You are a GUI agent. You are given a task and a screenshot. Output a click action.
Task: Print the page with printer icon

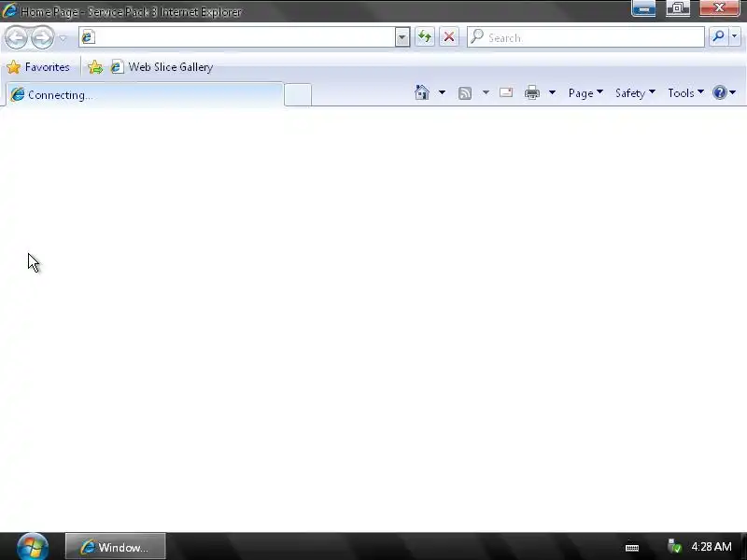pos(532,92)
